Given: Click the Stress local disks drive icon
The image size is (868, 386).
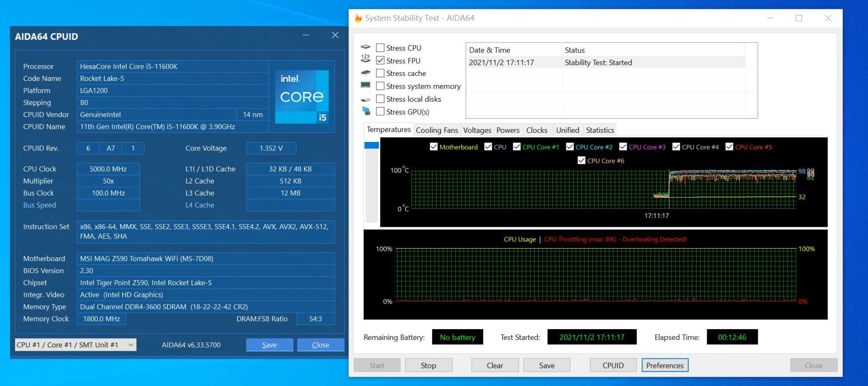Looking at the screenshot, I should click(x=366, y=99).
